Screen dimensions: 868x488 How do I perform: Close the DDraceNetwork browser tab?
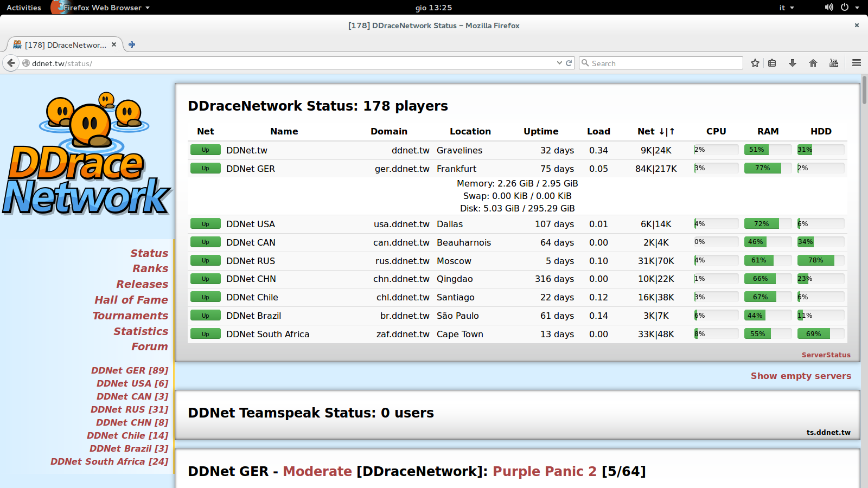pos(114,44)
